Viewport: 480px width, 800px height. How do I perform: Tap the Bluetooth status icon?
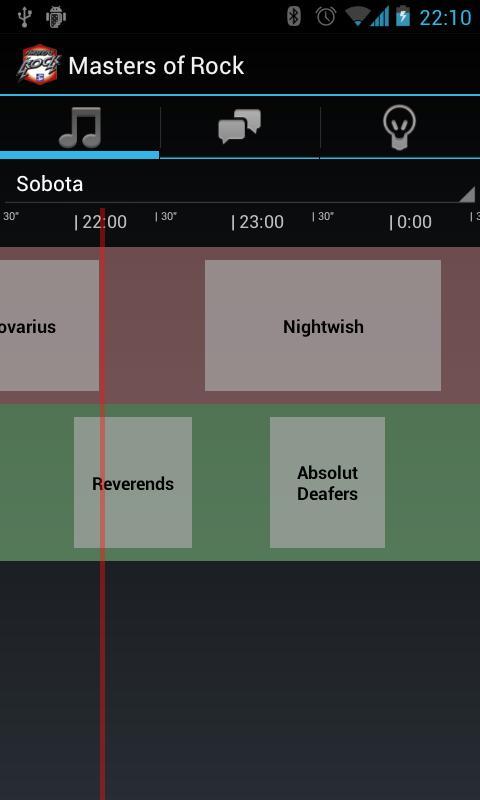coord(293,17)
